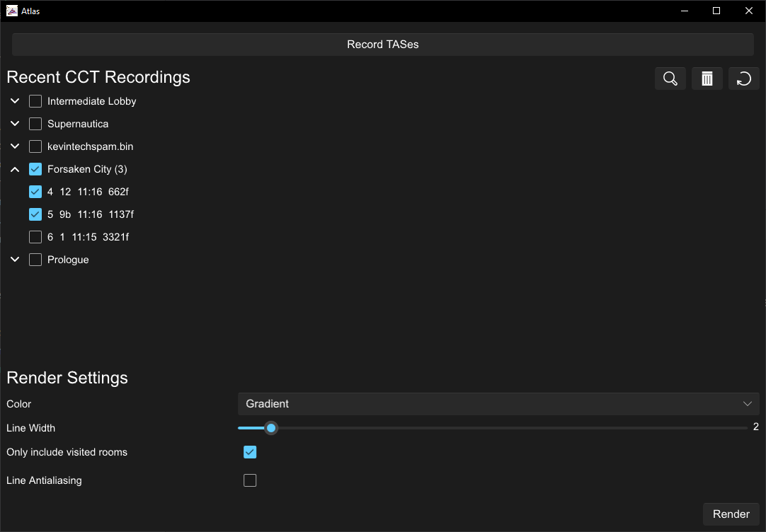Click the trash delete recordings icon
The width and height of the screenshot is (766, 532).
[707, 79]
